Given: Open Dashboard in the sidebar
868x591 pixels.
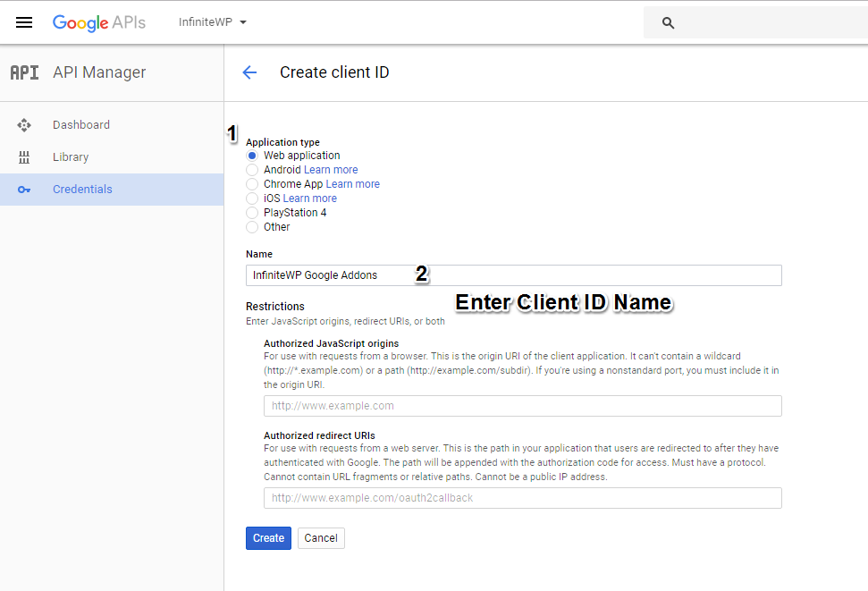Looking at the screenshot, I should [x=112, y=125].
